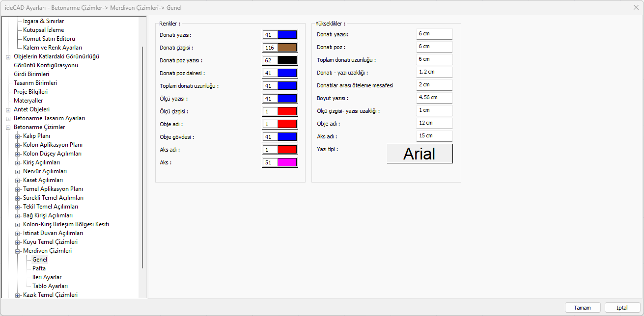This screenshot has height=316, width=644.
Task: Open İleri Ayarlar tree item
Action: (47, 277)
